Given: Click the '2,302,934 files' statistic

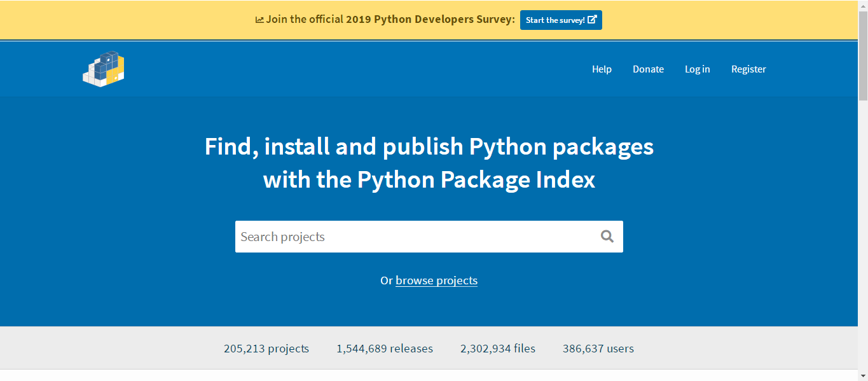Looking at the screenshot, I should pos(498,349).
